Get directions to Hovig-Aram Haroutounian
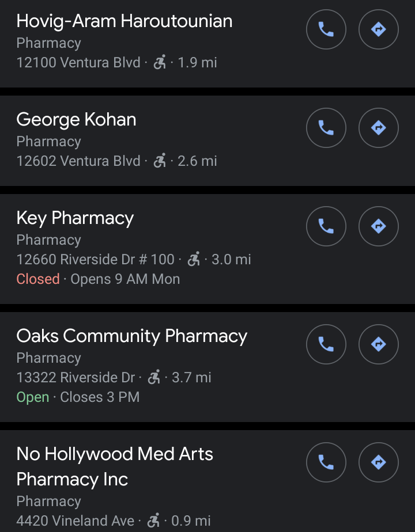Viewport: 415px width, 532px height. pos(378,29)
